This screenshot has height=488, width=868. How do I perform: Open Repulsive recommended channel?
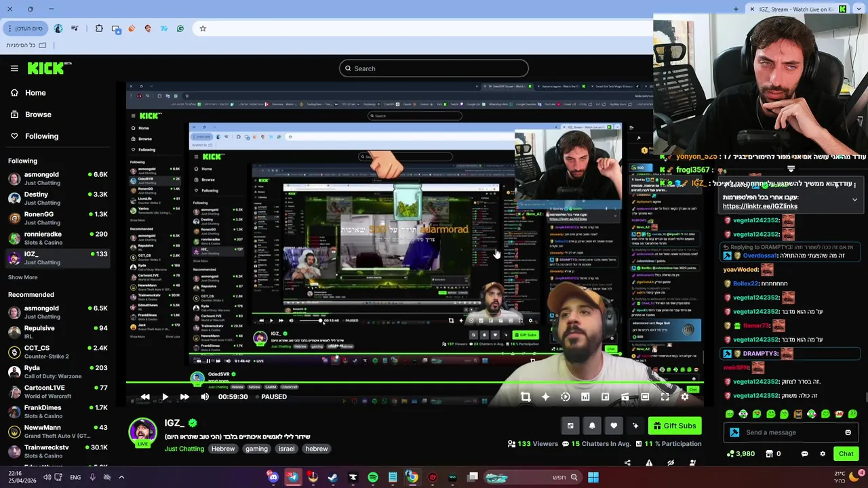(x=58, y=332)
